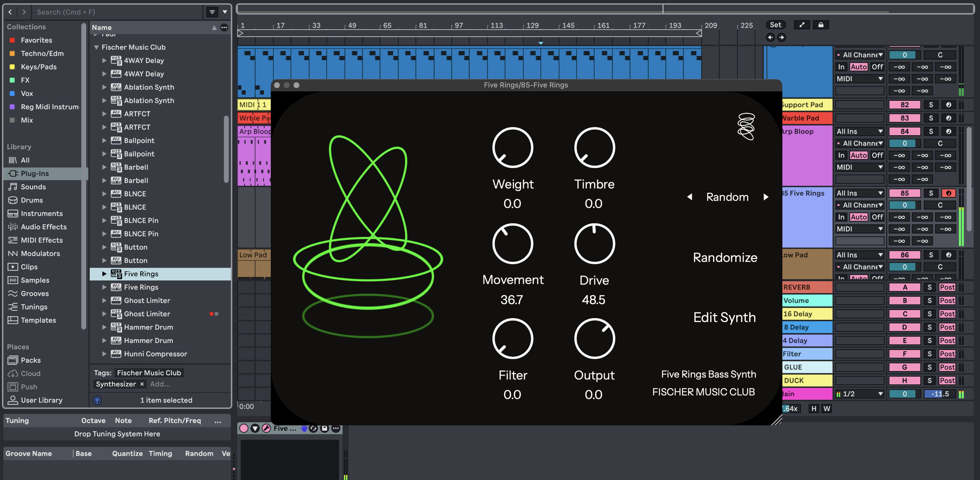Open Main output 1/2 dropdown
The height and width of the screenshot is (480, 980).
(860, 394)
